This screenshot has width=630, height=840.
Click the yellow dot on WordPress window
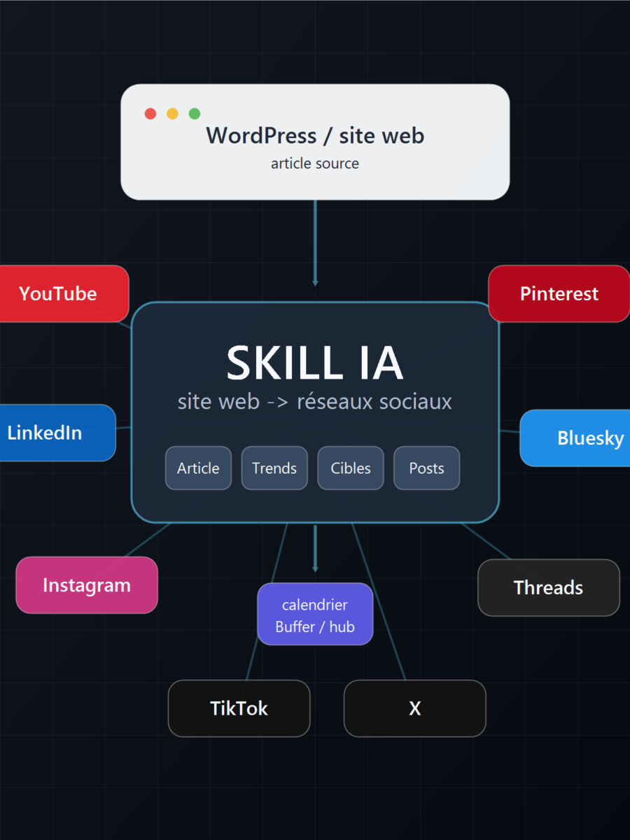tap(172, 113)
